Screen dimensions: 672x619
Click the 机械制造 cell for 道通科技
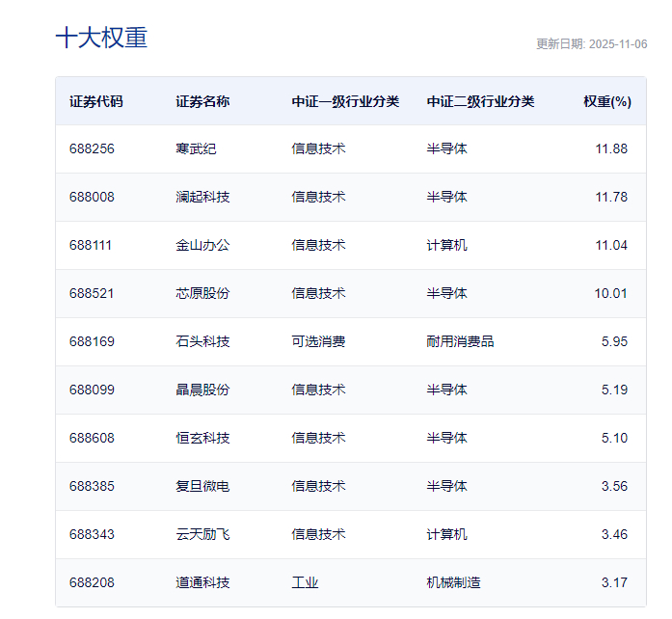(x=453, y=582)
